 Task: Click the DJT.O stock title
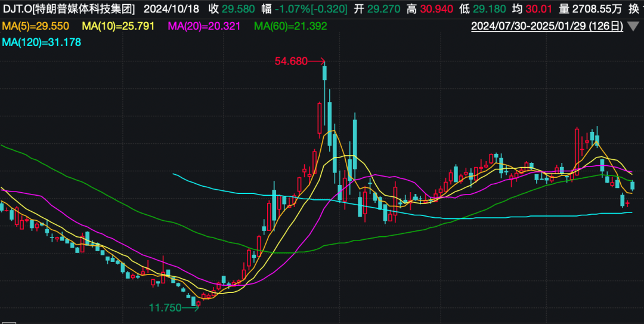click(x=69, y=9)
